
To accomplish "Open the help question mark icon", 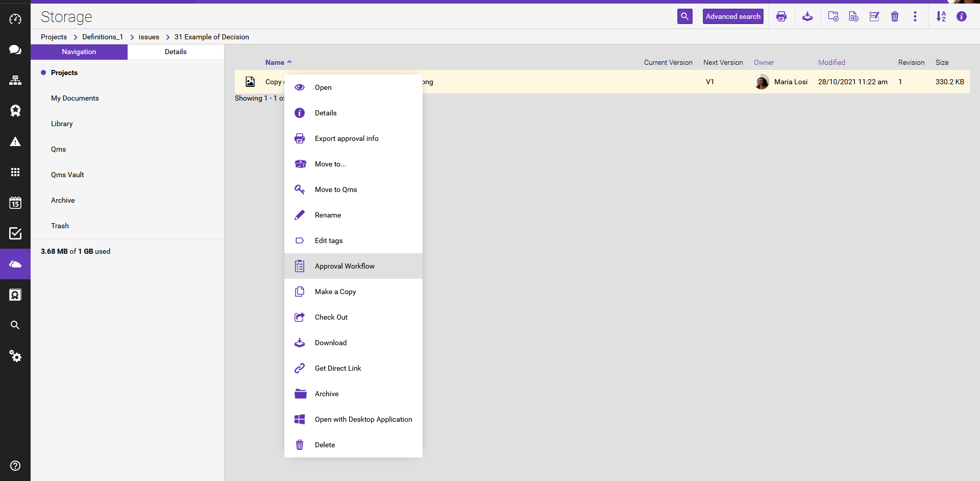I will [15, 465].
